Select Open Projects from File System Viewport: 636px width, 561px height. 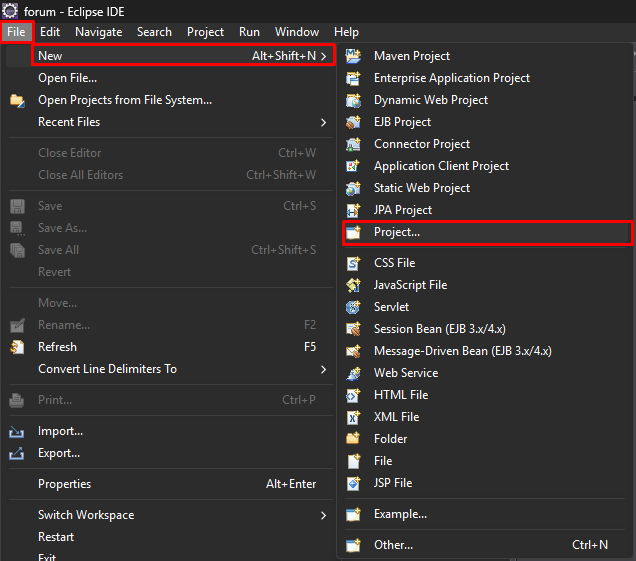pyautogui.click(x=125, y=100)
